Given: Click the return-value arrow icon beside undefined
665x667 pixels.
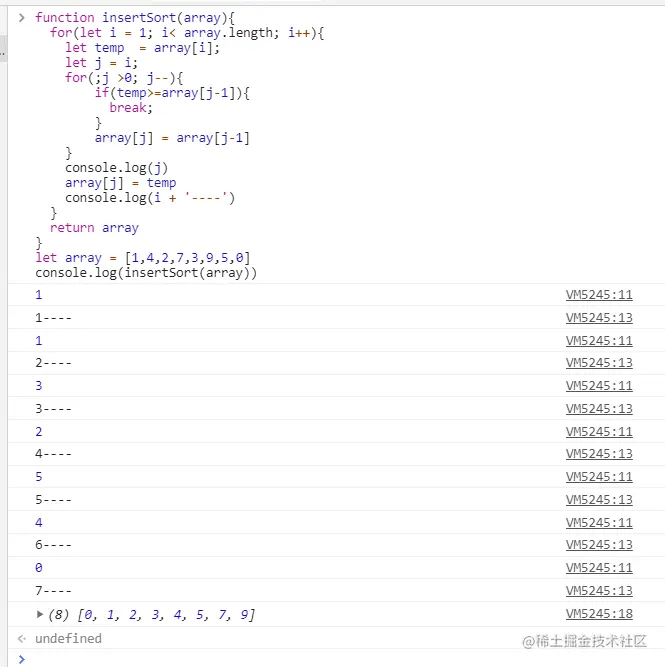Looking at the screenshot, I should [22, 638].
